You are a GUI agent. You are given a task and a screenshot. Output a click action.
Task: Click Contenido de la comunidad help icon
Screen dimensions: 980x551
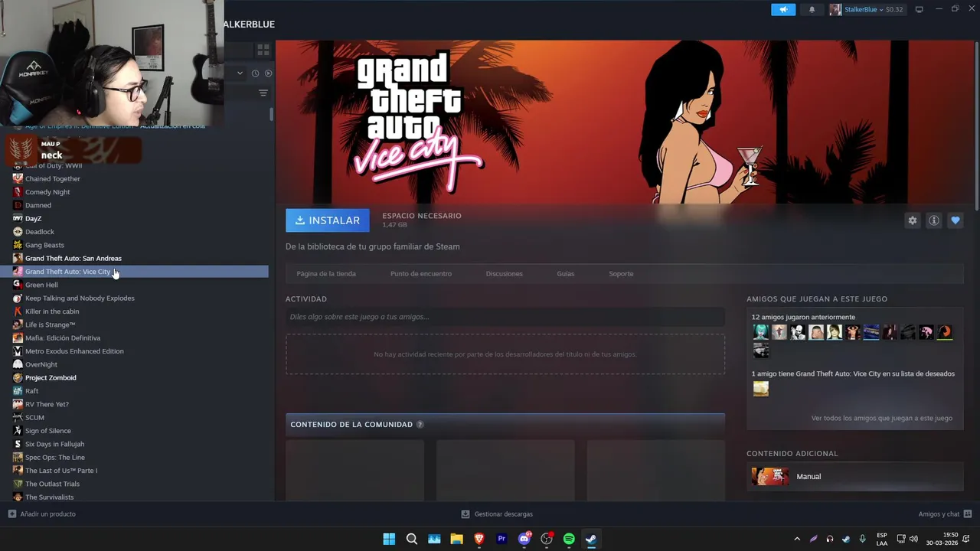click(x=420, y=425)
